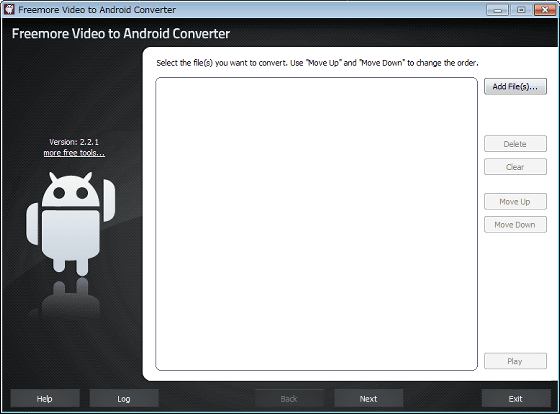Select the Move Up button
The height and width of the screenshot is (414, 560).
[x=515, y=201]
